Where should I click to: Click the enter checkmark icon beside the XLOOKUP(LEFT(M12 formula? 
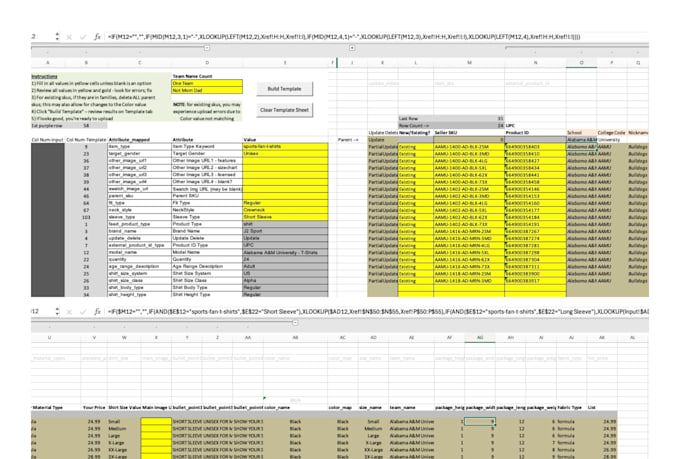coord(83,37)
